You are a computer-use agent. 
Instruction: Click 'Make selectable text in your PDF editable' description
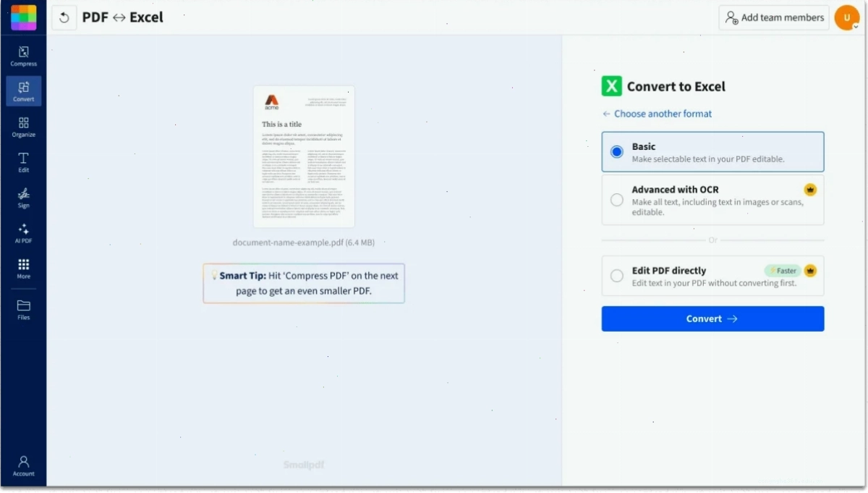tap(708, 159)
